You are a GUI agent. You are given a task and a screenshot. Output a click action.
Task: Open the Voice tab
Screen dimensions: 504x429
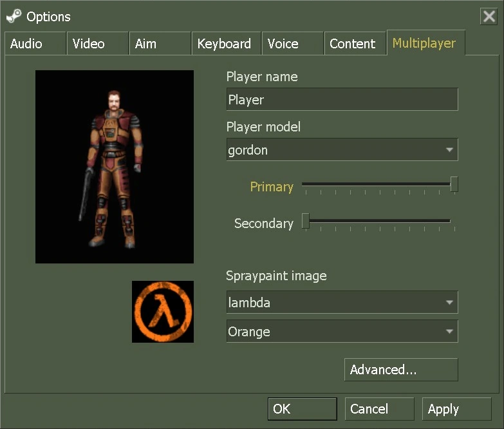(x=292, y=43)
